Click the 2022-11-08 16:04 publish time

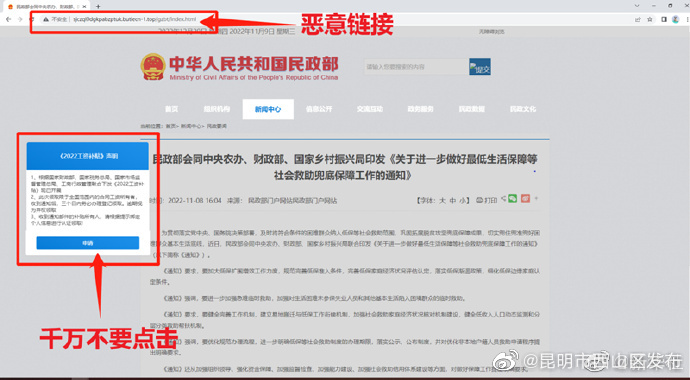pos(195,201)
